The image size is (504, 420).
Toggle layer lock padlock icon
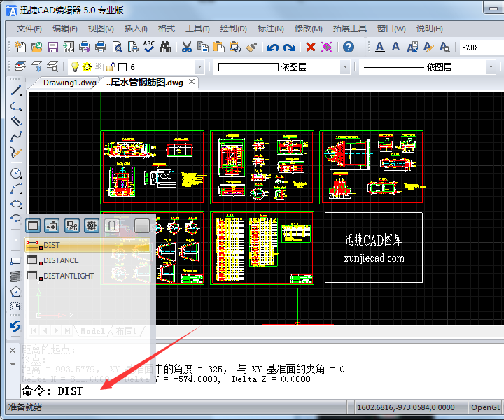(x=111, y=66)
